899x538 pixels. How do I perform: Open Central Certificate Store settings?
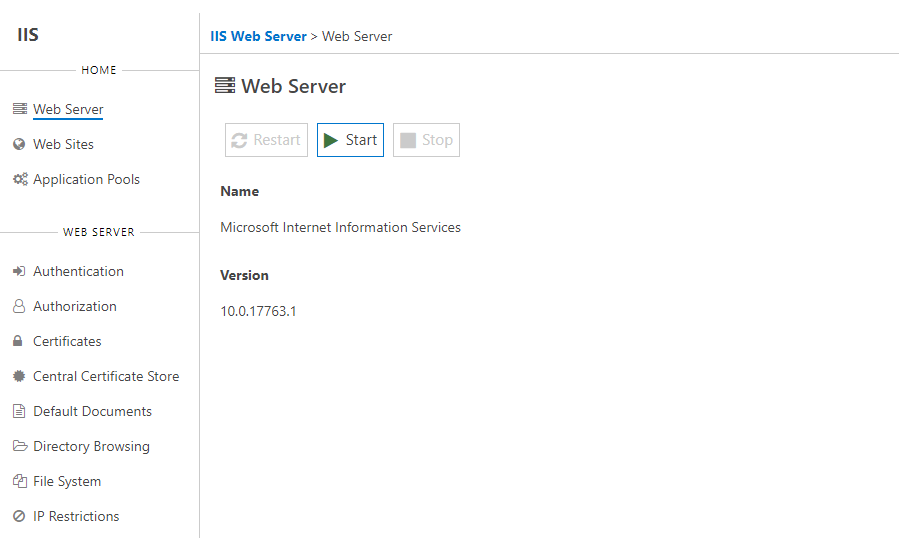coord(106,376)
